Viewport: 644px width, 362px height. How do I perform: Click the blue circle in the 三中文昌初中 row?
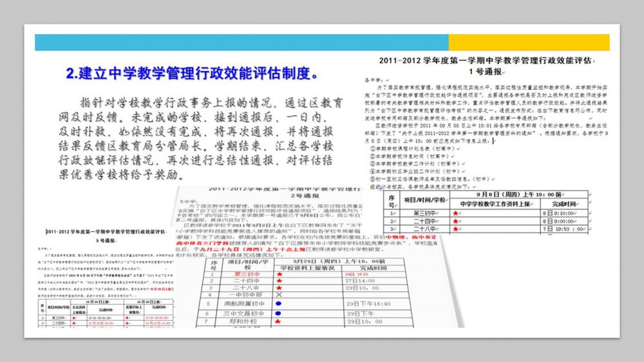coord(278,312)
